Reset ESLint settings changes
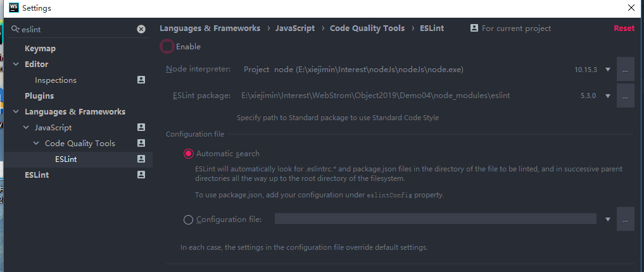 (x=624, y=28)
